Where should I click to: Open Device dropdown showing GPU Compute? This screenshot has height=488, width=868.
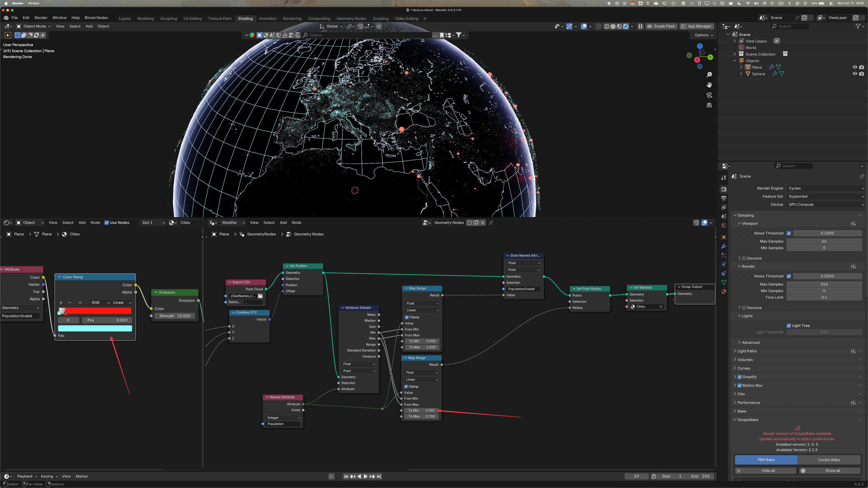(x=826, y=204)
